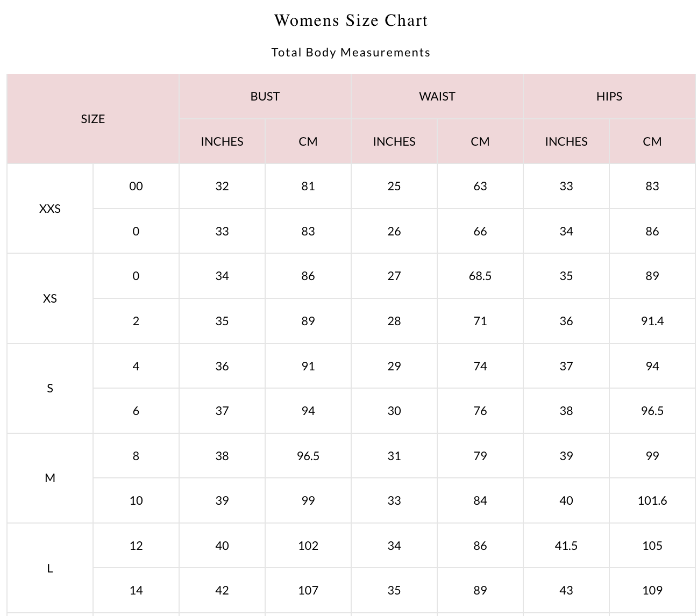Click waist inches value 25
The image size is (697, 616).
tap(394, 186)
